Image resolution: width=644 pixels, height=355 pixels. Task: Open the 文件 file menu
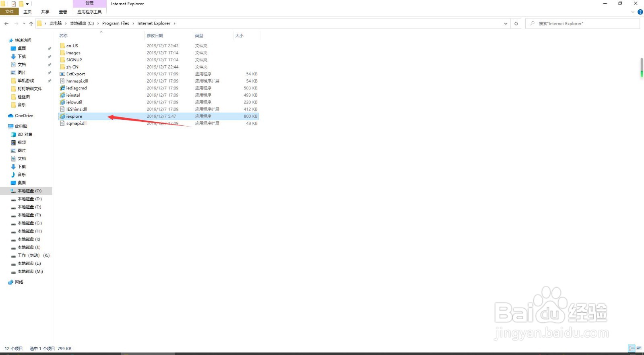(9, 12)
